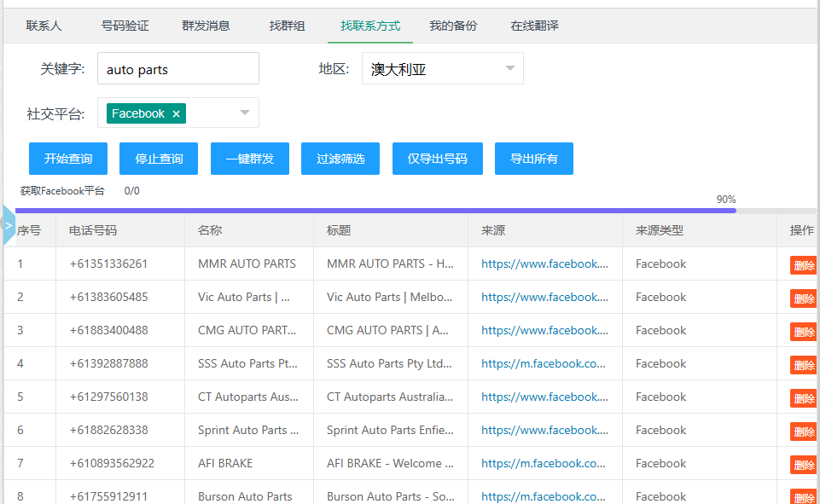Screen dimensions: 820x504
Task: Delete the Sprint Auto Parts row
Action: point(803,432)
